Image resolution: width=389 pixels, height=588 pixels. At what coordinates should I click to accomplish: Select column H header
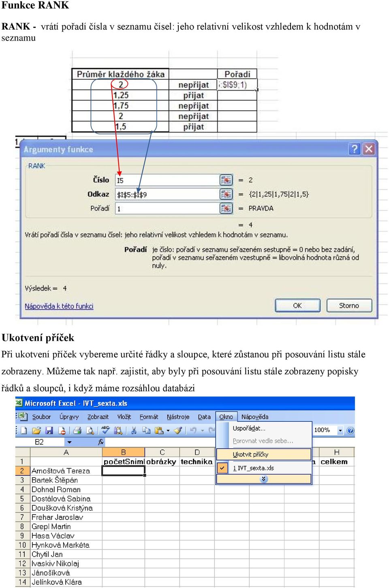(337, 452)
